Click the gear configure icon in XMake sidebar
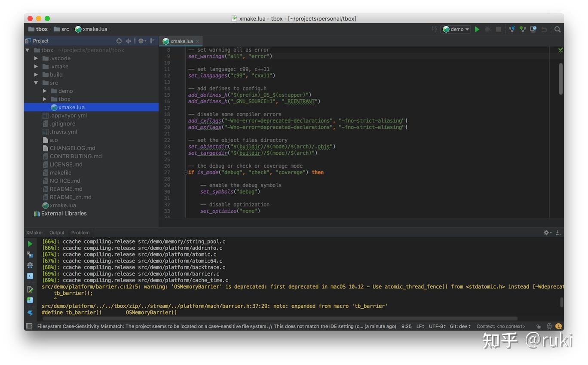588x365 pixels. pos(30,265)
